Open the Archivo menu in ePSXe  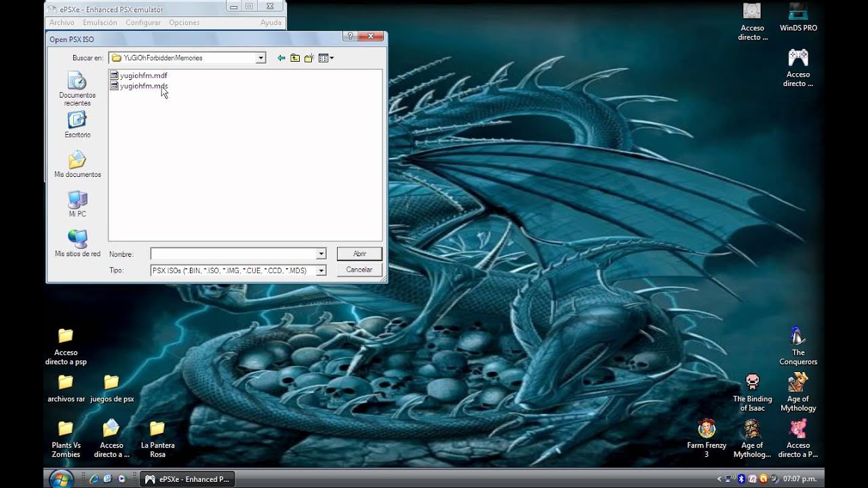(62, 22)
